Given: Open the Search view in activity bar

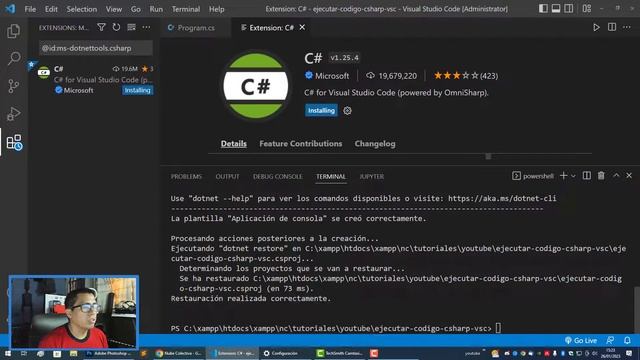Looking at the screenshot, I should (x=13, y=58).
